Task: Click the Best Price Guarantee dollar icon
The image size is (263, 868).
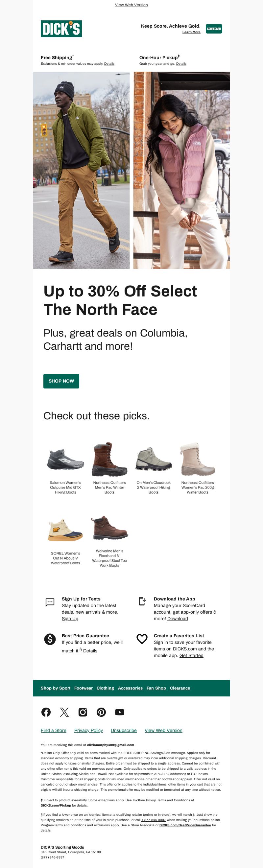Action: click(x=50, y=639)
